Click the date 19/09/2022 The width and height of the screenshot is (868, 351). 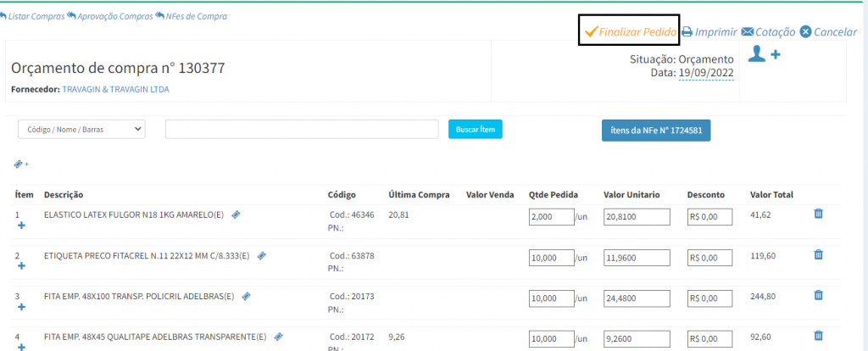pos(706,73)
